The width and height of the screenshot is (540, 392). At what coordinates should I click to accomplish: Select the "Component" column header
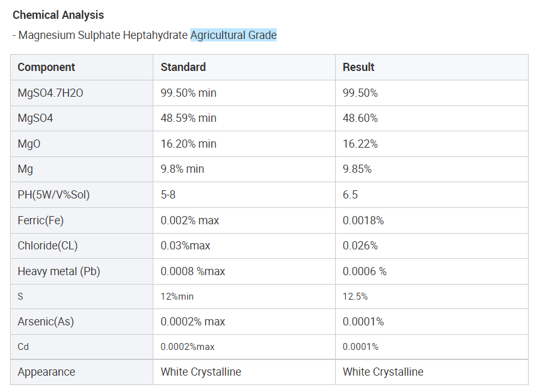[x=46, y=67]
